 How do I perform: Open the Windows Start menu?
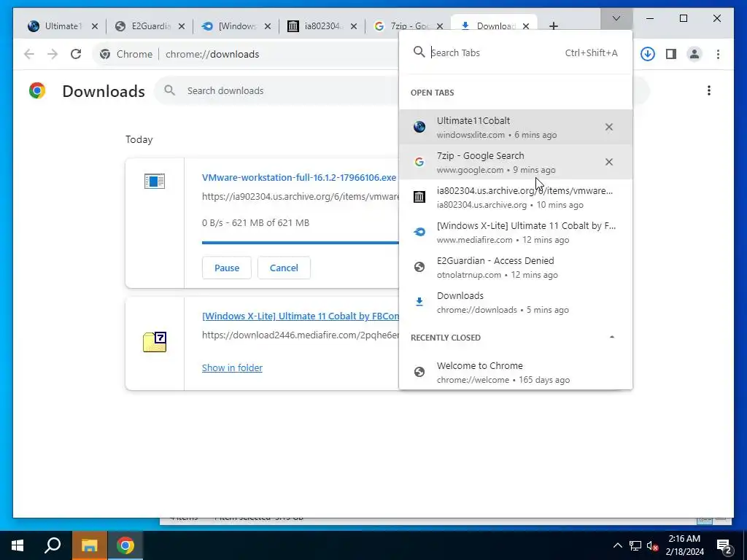click(x=18, y=545)
